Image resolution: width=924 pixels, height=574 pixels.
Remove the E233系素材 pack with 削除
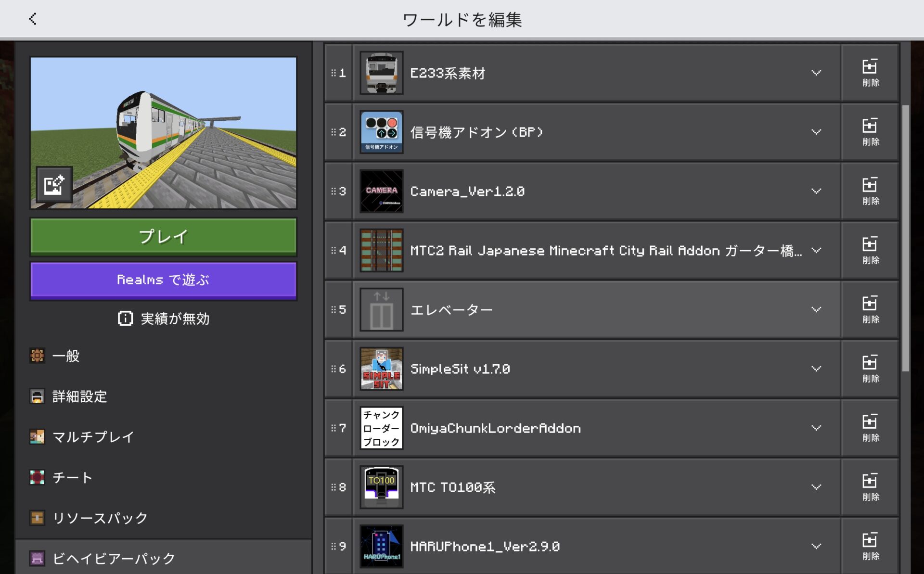point(870,73)
